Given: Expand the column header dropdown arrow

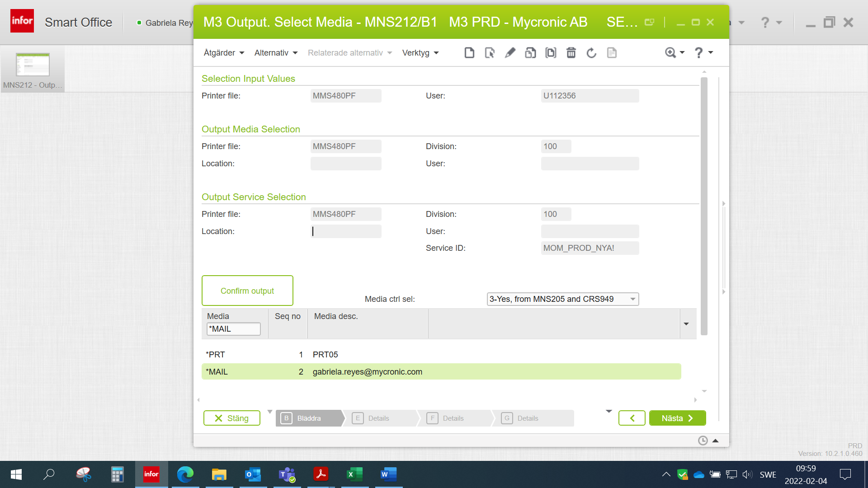Looking at the screenshot, I should tap(686, 324).
